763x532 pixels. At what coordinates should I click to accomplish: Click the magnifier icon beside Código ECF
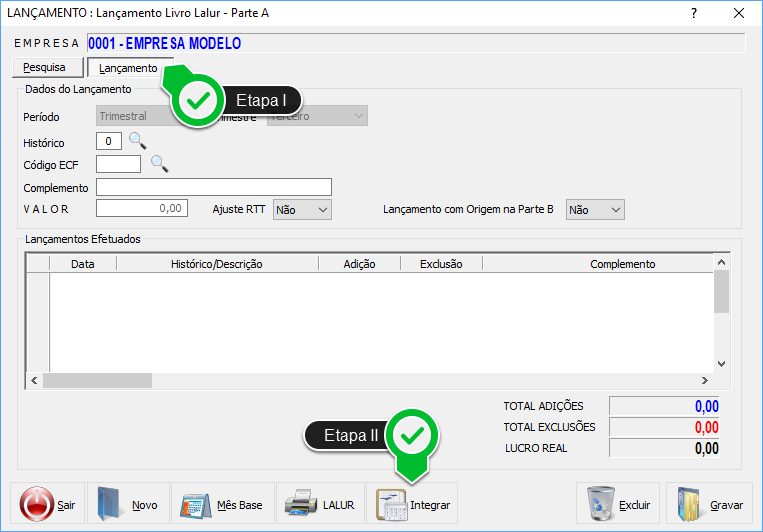pos(159,163)
